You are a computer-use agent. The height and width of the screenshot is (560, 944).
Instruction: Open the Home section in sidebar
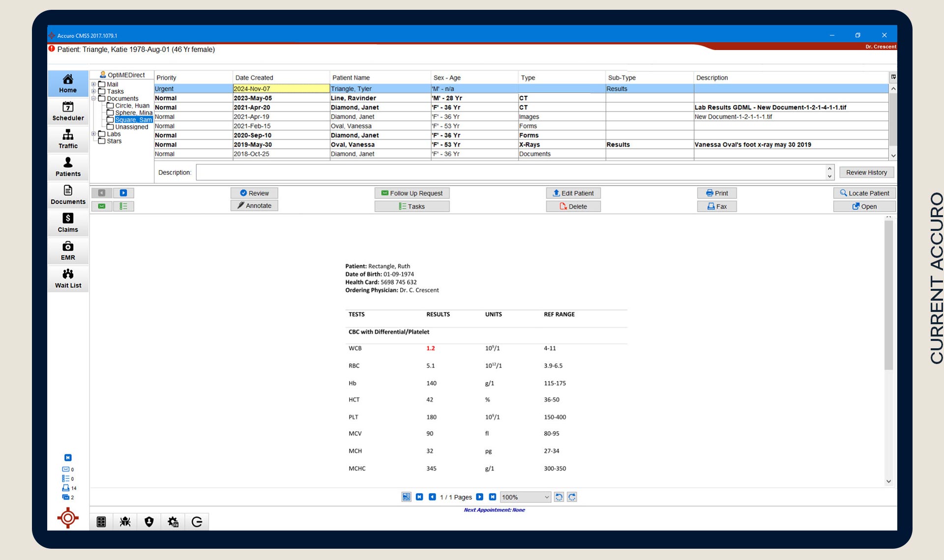coord(68,84)
